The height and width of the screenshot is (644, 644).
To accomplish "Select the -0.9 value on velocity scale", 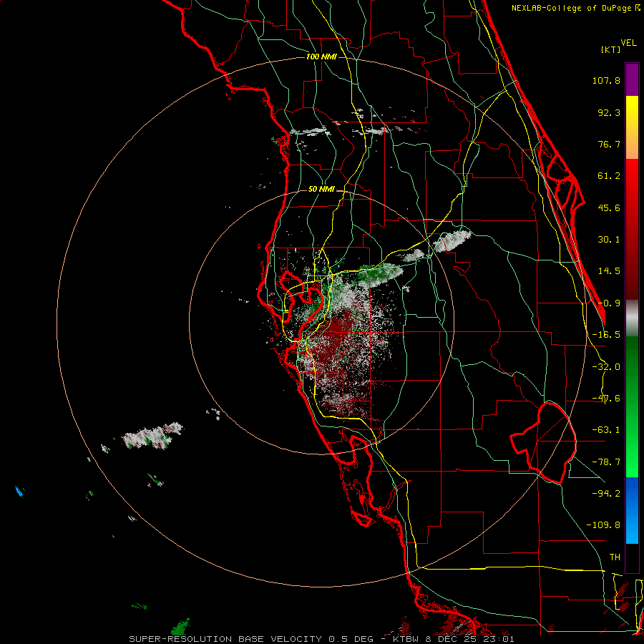I will [x=609, y=303].
